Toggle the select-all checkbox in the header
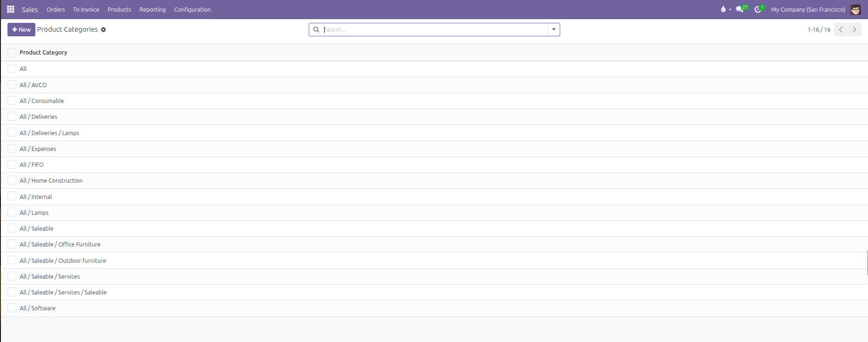This screenshot has height=342, width=868. (x=12, y=53)
